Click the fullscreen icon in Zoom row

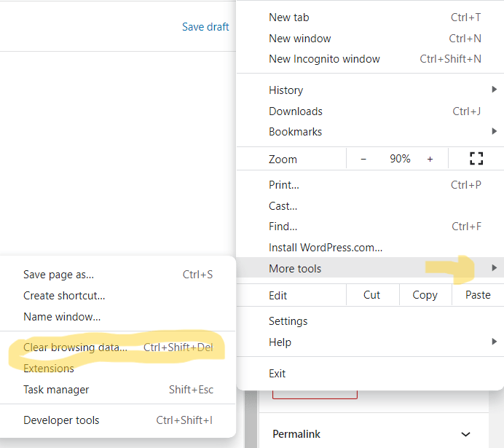tap(476, 159)
